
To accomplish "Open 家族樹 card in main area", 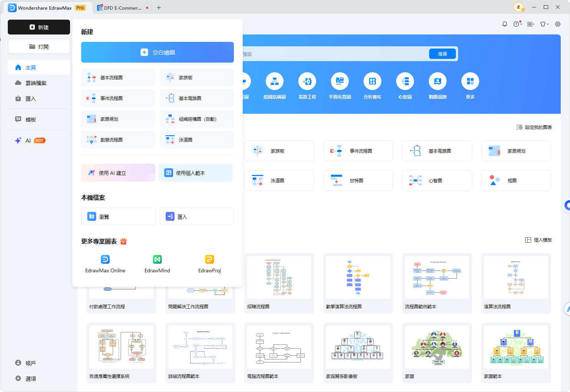I will (x=279, y=151).
